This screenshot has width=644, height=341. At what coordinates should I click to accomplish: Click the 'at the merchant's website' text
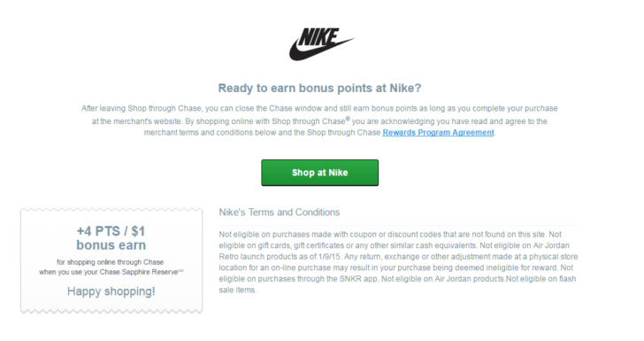coord(136,121)
